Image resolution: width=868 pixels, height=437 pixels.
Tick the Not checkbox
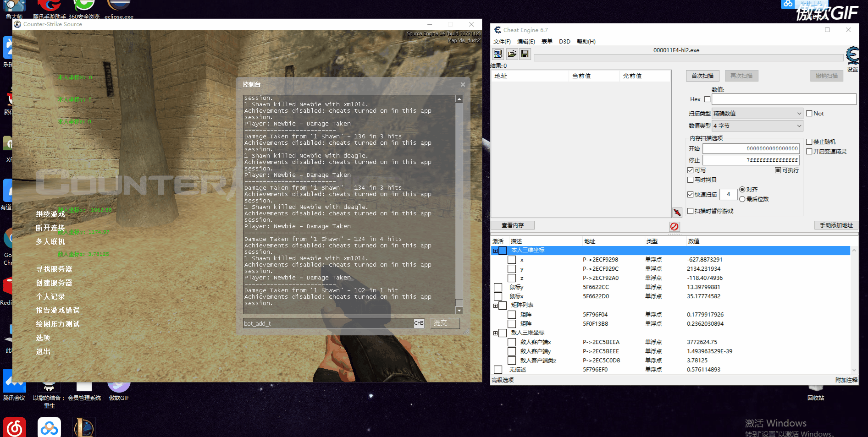pos(809,114)
